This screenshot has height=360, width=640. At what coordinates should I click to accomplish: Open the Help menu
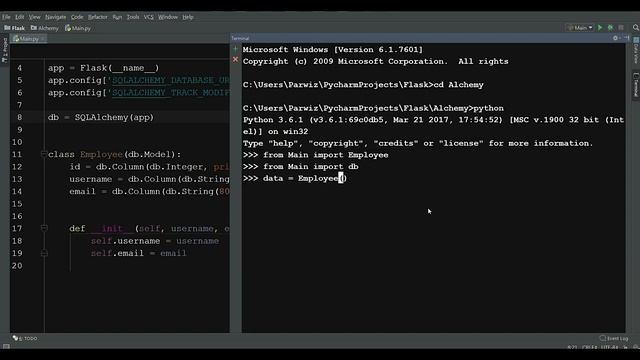188,17
